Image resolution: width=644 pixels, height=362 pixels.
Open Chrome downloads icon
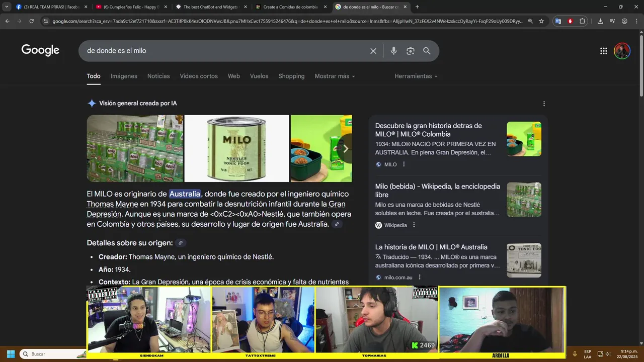(600, 21)
